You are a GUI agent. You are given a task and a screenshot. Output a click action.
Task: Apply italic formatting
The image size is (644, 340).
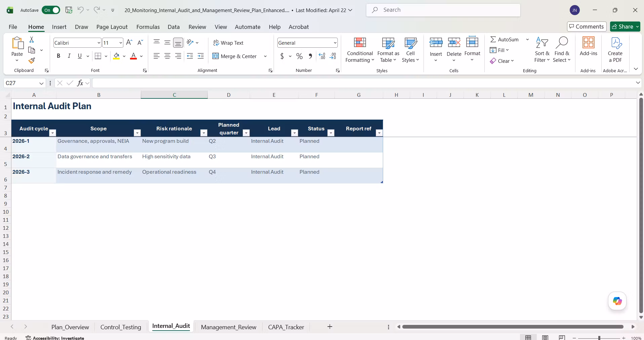[69, 56]
